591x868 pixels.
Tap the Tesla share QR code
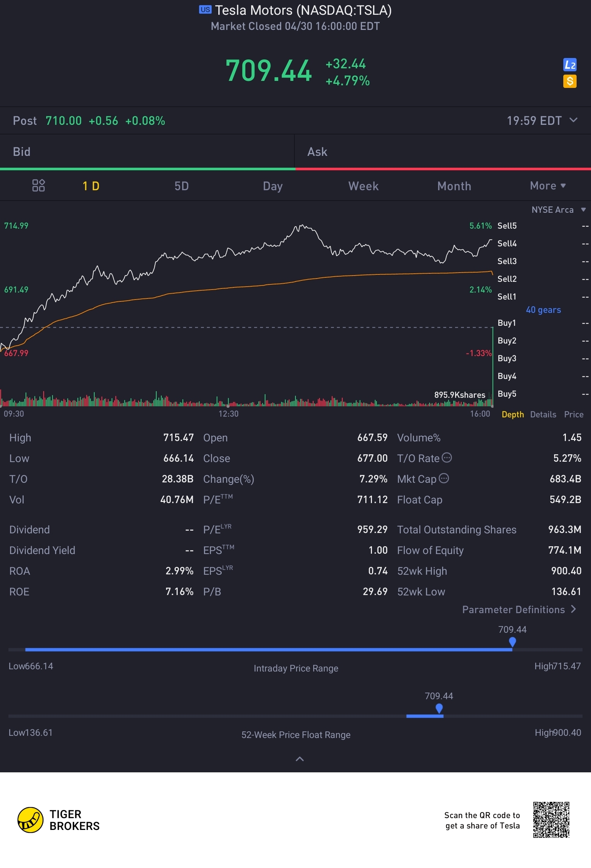tap(551, 820)
